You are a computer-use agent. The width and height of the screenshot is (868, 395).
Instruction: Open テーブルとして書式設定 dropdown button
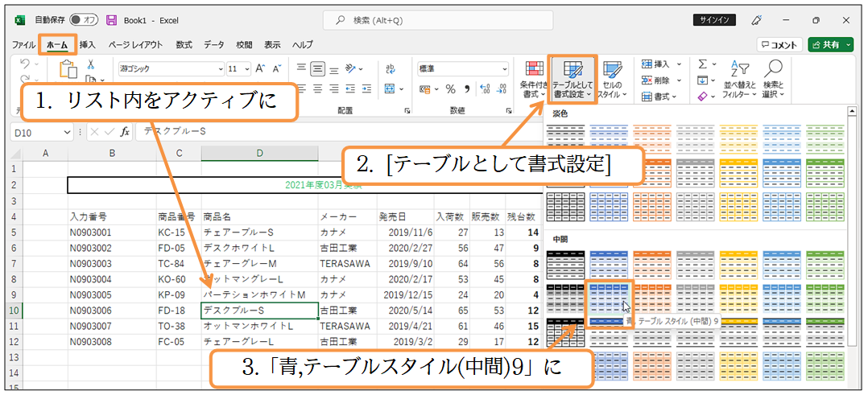pyautogui.click(x=572, y=80)
